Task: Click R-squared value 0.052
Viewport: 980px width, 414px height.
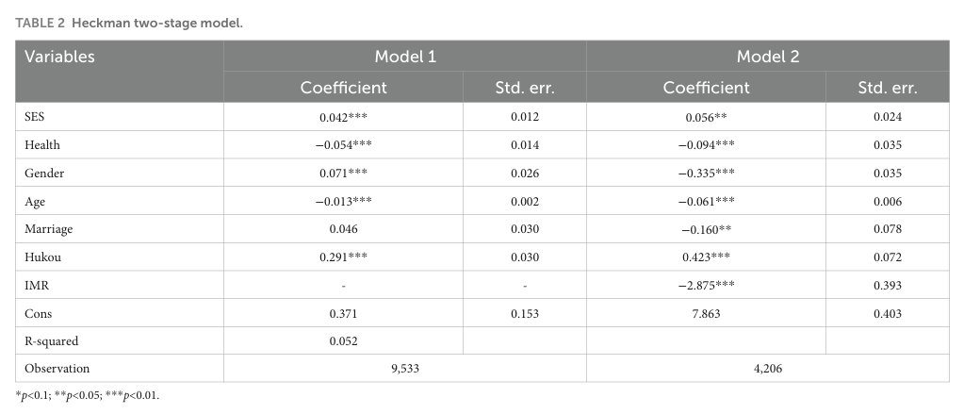Action: click(343, 340)
